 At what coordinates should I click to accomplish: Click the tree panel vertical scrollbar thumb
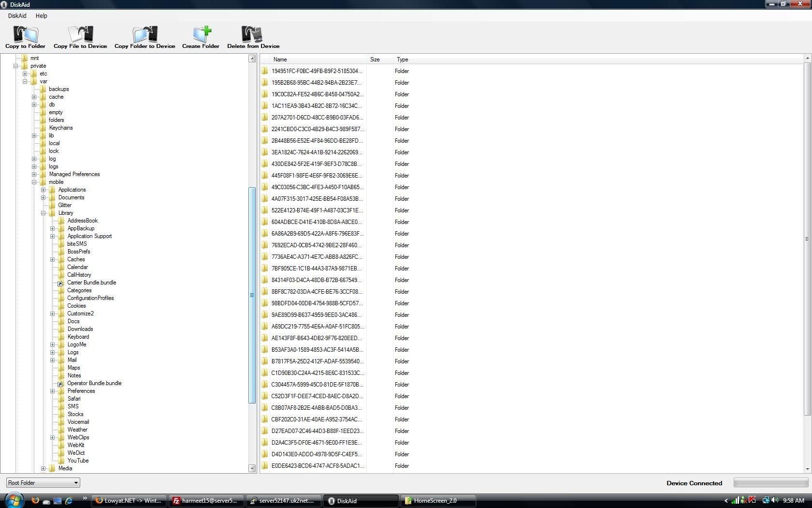pyautogui.click(x=252, y=295)
